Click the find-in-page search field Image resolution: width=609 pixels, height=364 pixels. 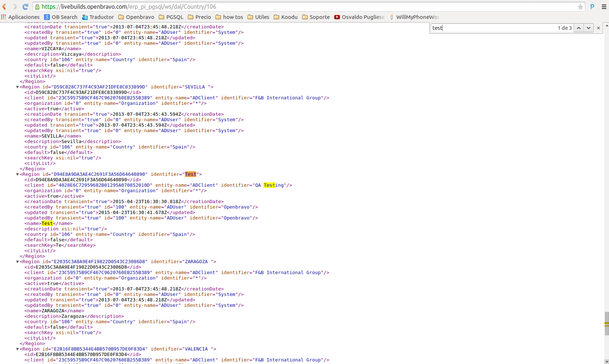[491, 28]
